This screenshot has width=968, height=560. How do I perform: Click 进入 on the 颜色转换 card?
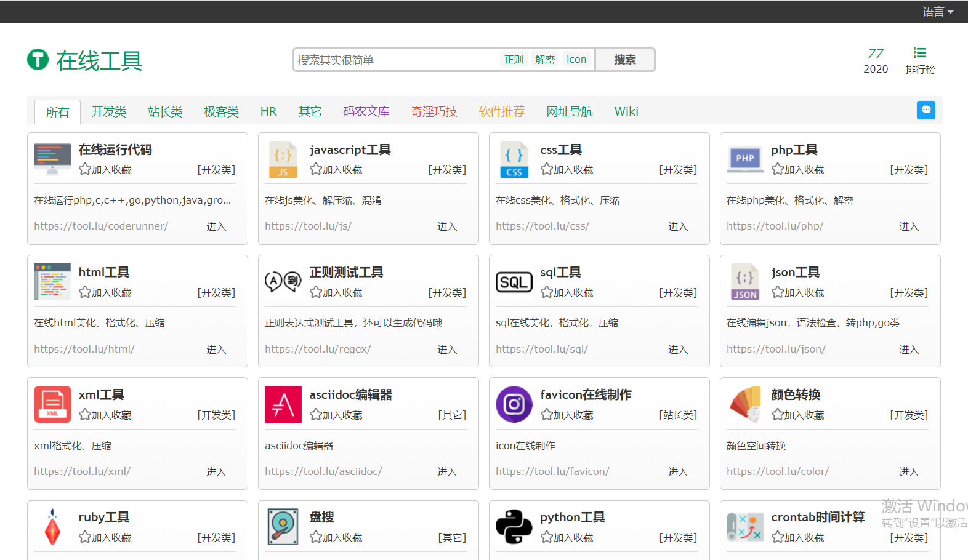point(909,472)
